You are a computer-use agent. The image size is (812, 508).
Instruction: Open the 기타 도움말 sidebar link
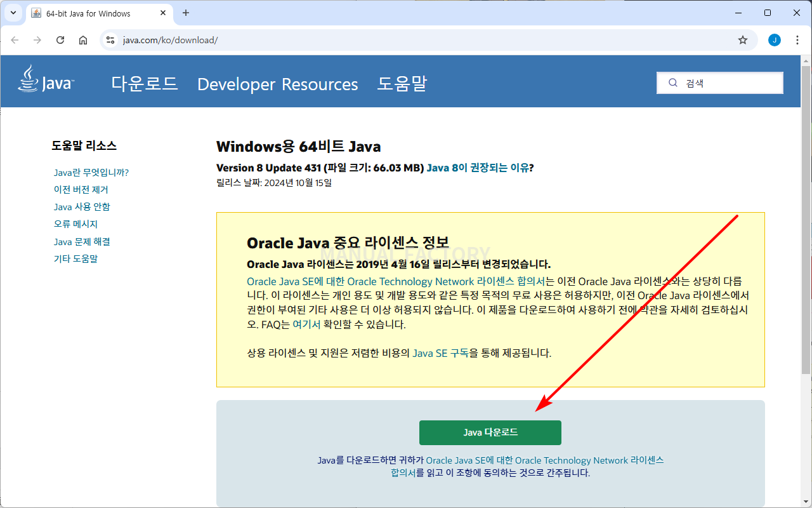click(x=75, y=259)
